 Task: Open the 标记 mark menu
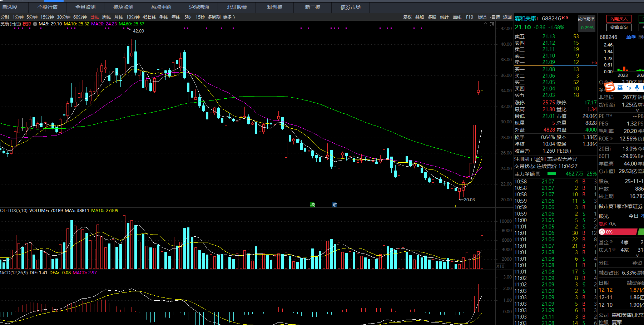(x=482, y=17)
